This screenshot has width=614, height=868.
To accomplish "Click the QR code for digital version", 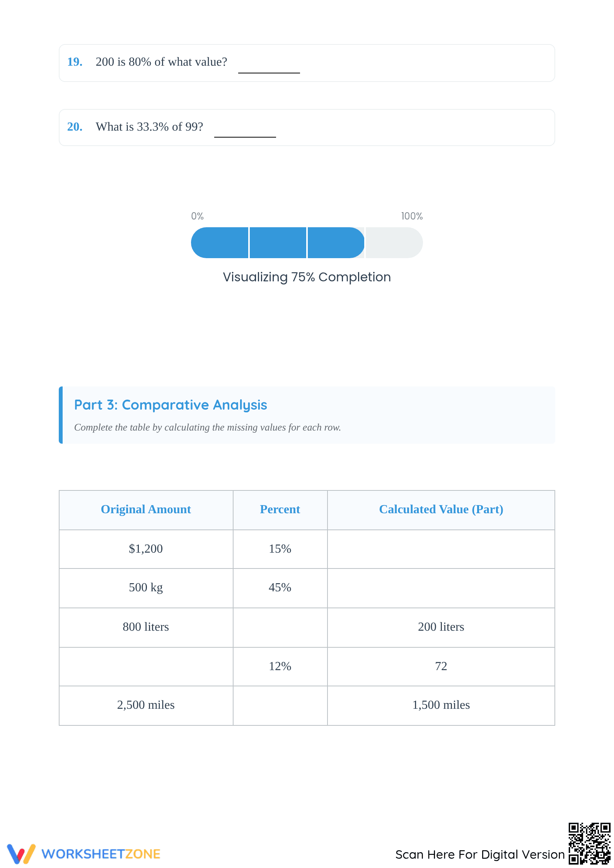I will click(589, 844).
